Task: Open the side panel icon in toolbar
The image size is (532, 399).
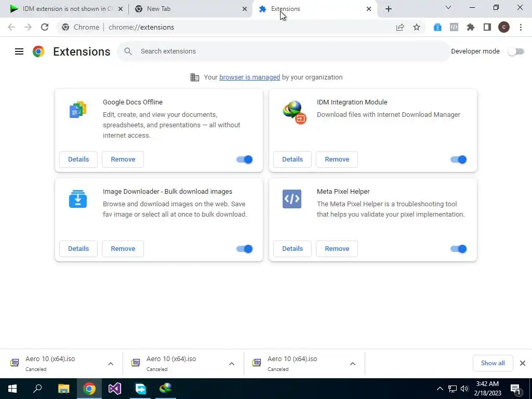Action: (487, 27)
